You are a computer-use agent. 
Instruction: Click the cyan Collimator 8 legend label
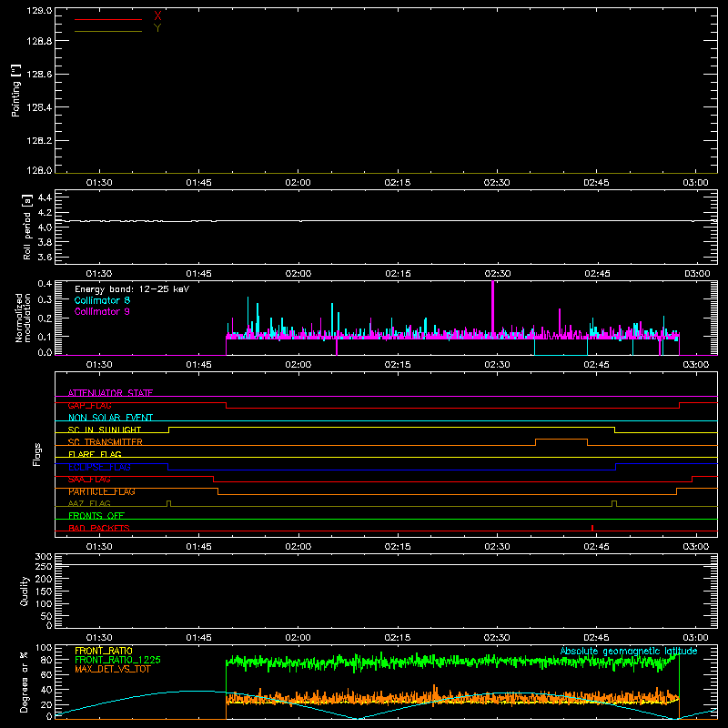(x=102, y=300)
